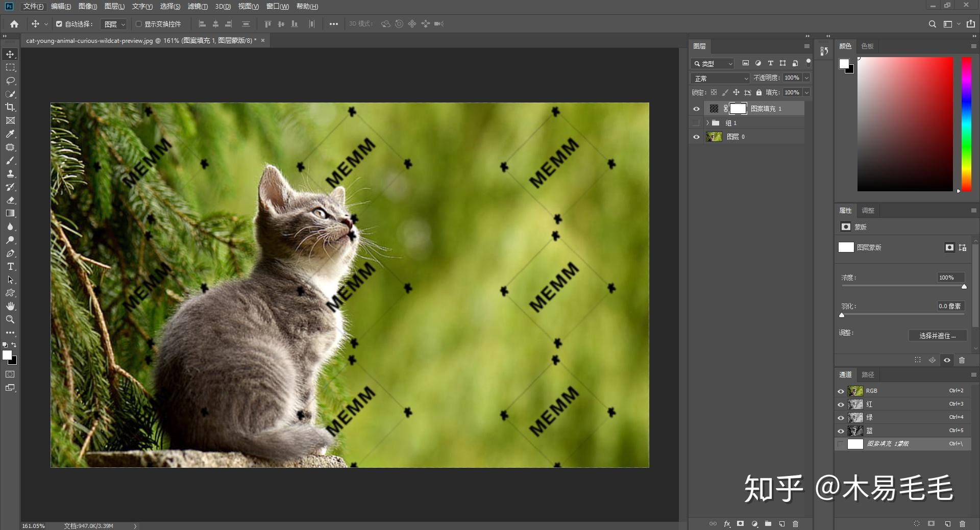This screenshot has height=530, width=980.
Task: Open the search icon in options bar
Action: pos(932,24)
